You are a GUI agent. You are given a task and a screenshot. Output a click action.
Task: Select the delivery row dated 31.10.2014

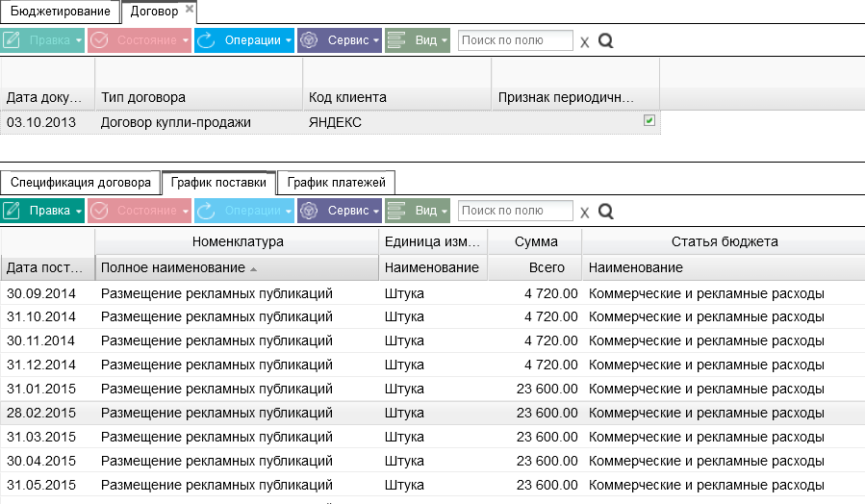point(433,317)
